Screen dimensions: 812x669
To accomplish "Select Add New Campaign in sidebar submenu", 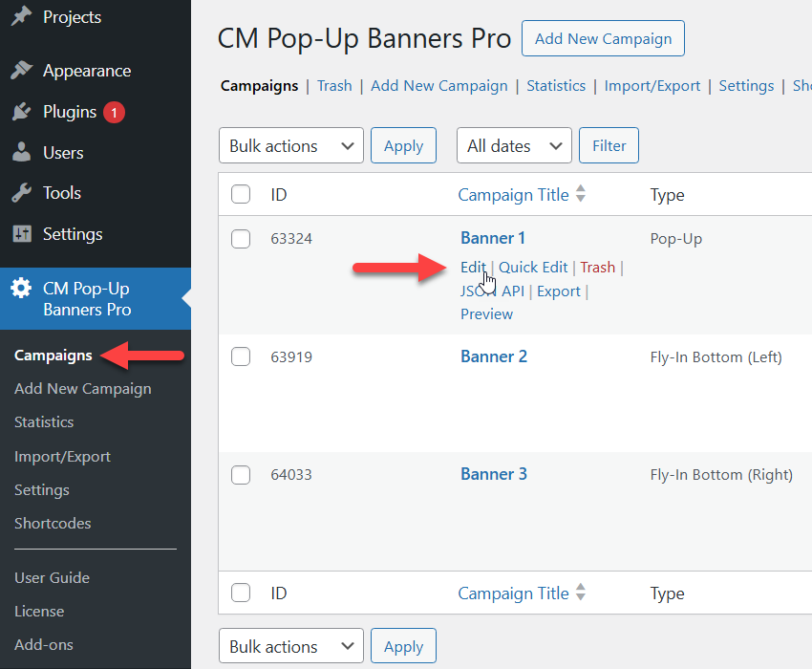I will click(x=83, y=389).
